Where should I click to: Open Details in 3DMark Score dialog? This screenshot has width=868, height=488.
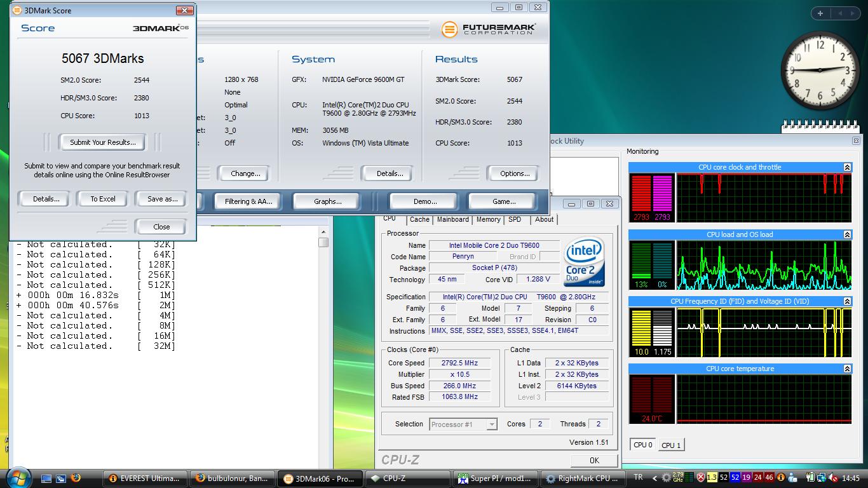point(46,199)
